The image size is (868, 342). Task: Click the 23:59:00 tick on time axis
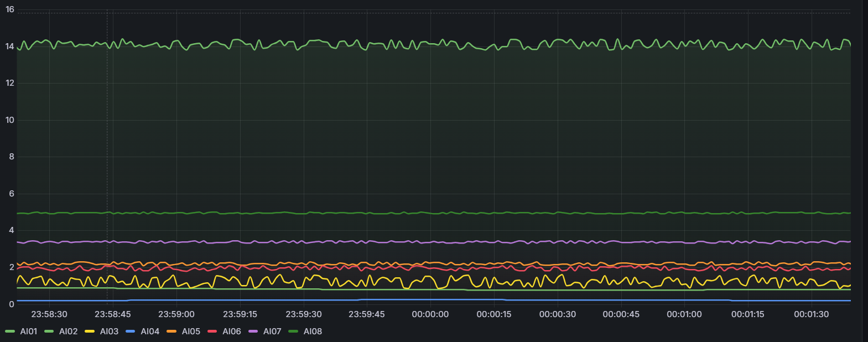pos(176,314)
